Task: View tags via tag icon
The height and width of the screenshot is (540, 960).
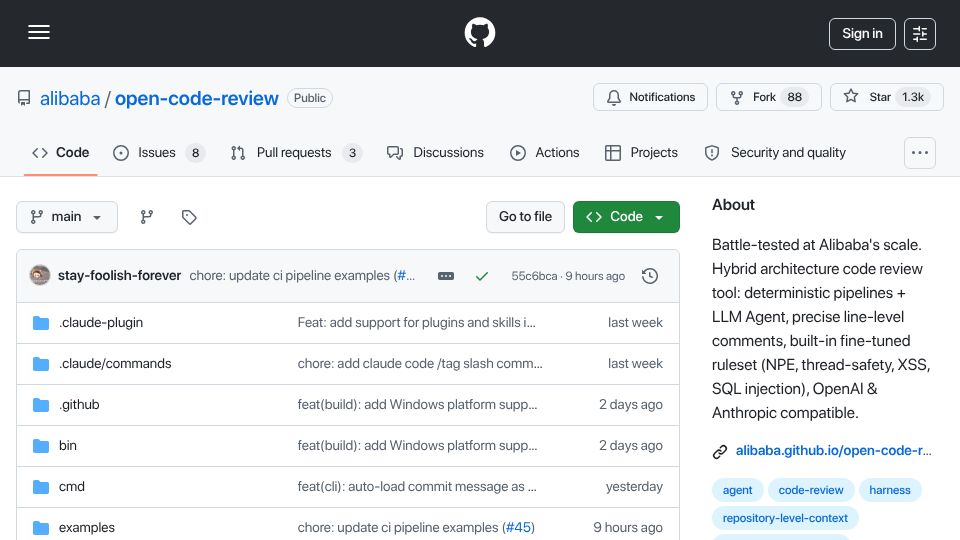Action: (189, 217)
